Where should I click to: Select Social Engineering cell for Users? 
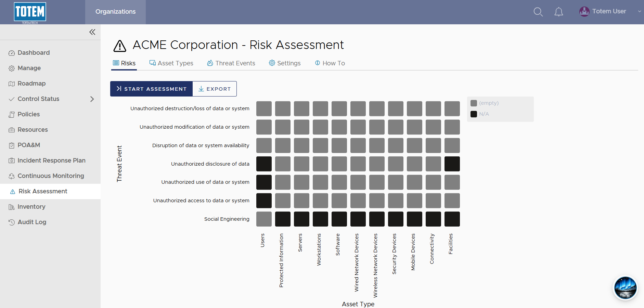264,219
